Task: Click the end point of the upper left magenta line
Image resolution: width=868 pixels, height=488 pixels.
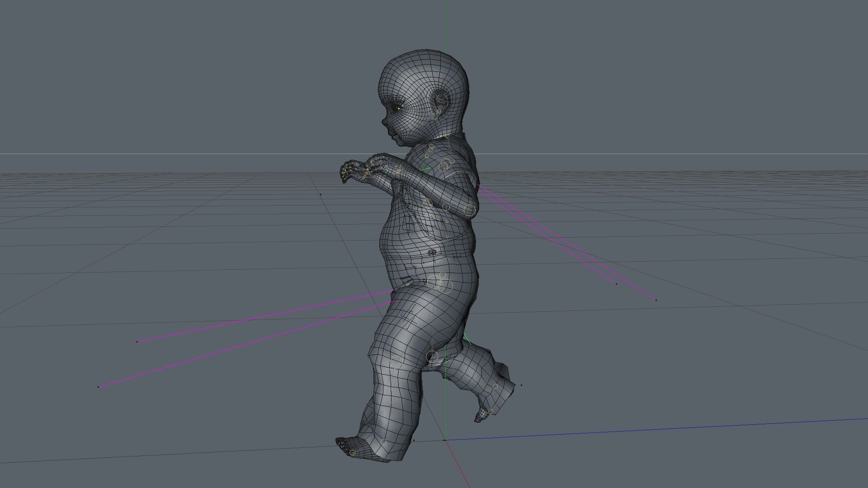Action: tap(137, 342)
